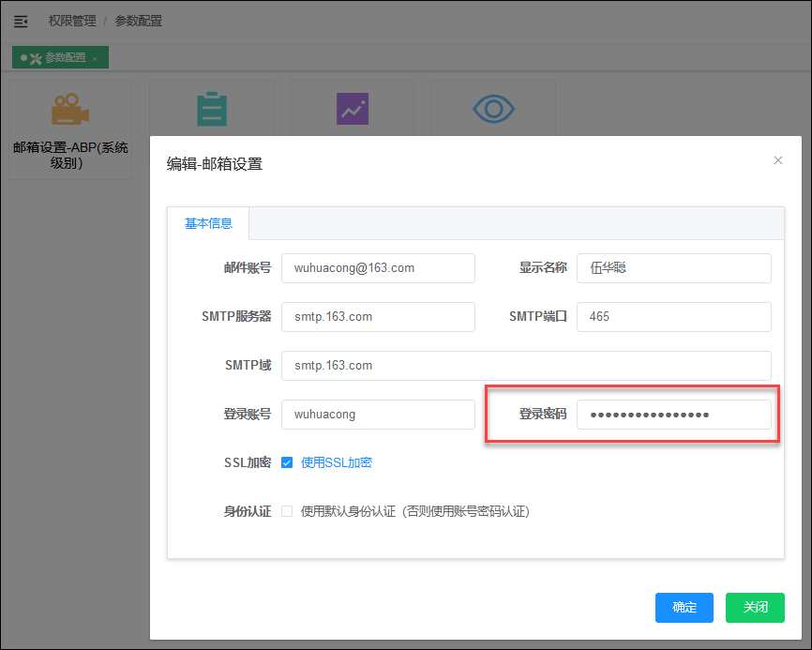The height and width of the screenshot is (650, 812).
Task: Toggle the sidebar collapse hamburger icon
Action: click(21, 22)
